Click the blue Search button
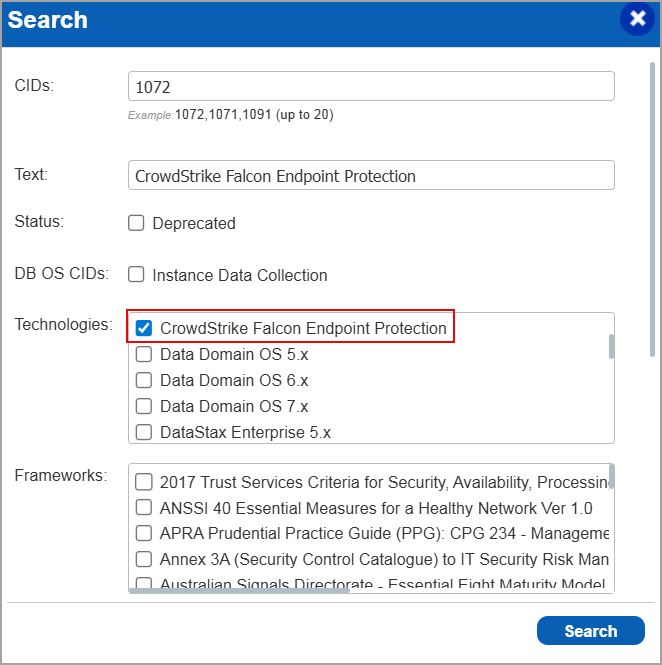 coord(591,631)
